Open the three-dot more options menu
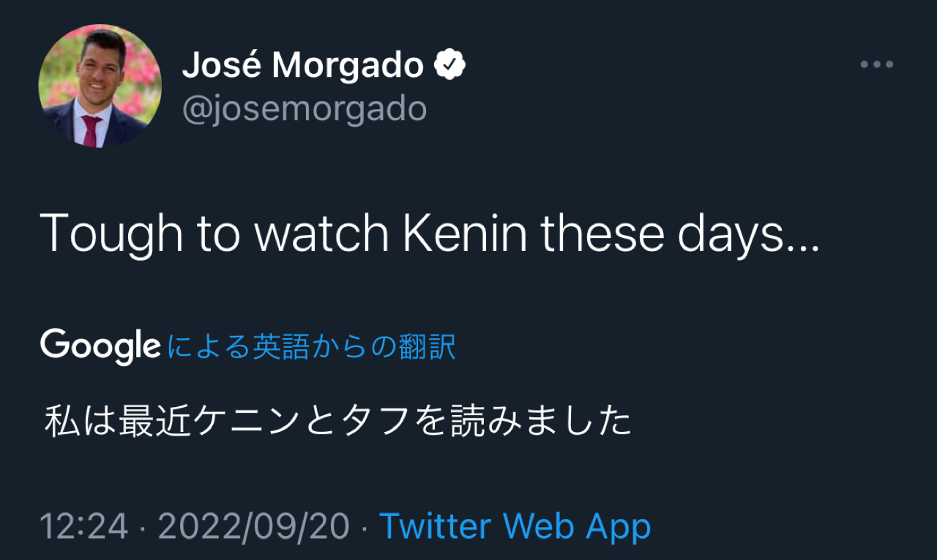This screenshot has width=937, height=560. 876,64
